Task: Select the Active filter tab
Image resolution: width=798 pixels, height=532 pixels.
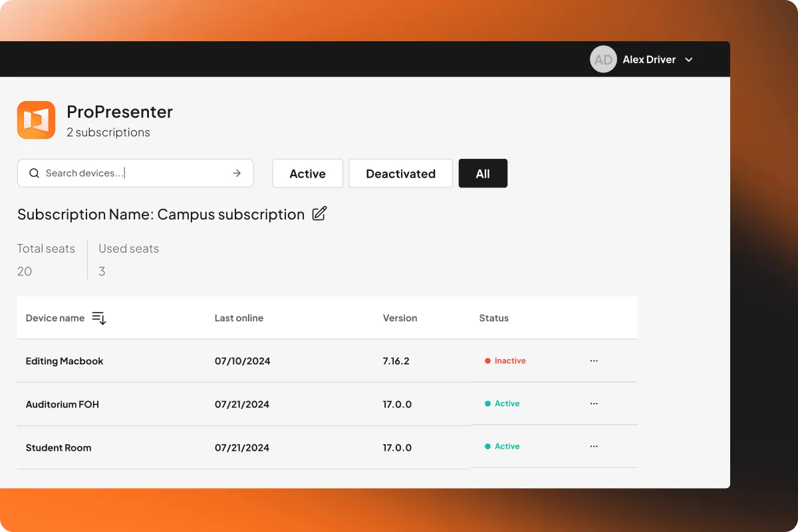Action: 307,173
